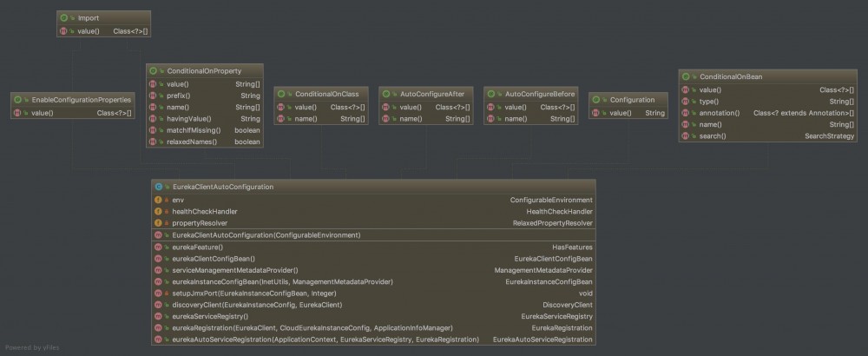Click the method icon beside prefix()
This screenshot has width=868, height=356.
point(153,96)
